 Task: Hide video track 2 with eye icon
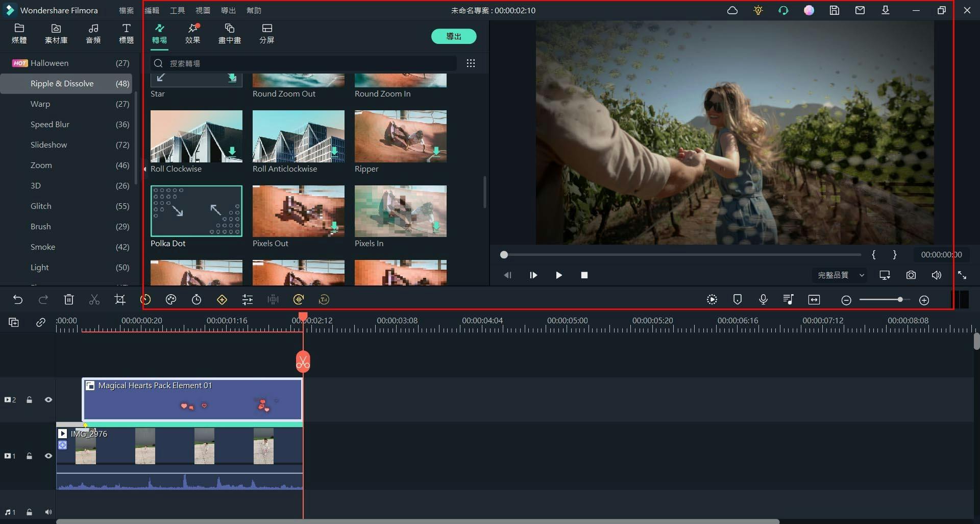(48, 400)
